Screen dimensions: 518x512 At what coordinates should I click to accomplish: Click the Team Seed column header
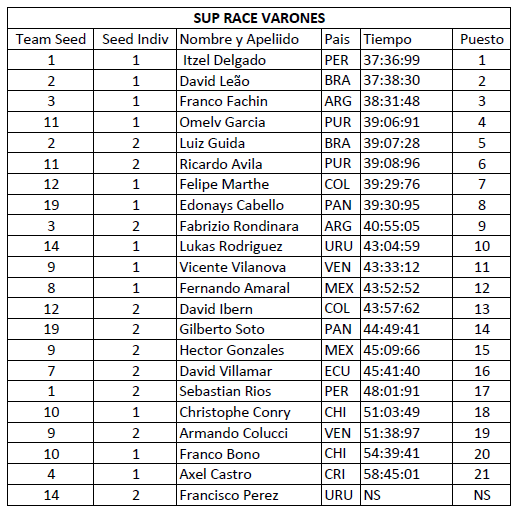coord(51,39)
